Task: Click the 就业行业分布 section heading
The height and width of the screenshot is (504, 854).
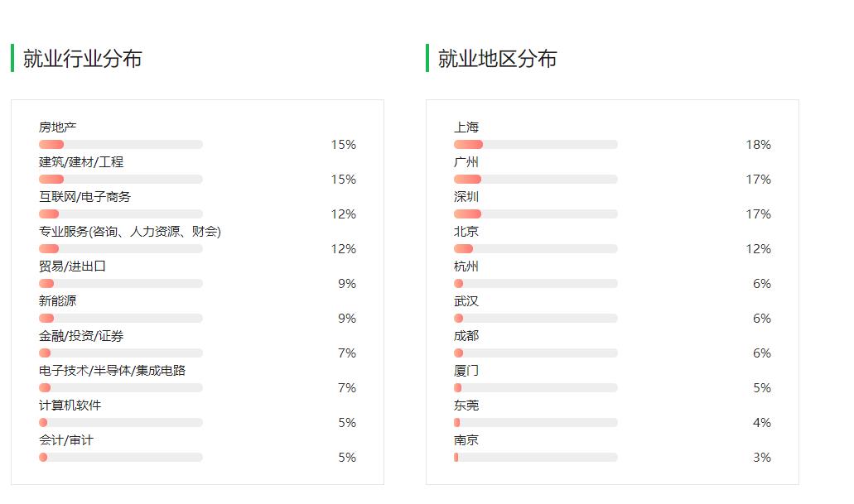Action: click(82, 59)
